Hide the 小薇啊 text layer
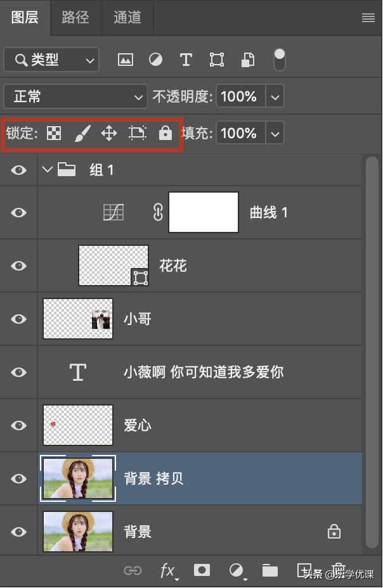This screenshot has height=588, width=383. click(19, 373)
